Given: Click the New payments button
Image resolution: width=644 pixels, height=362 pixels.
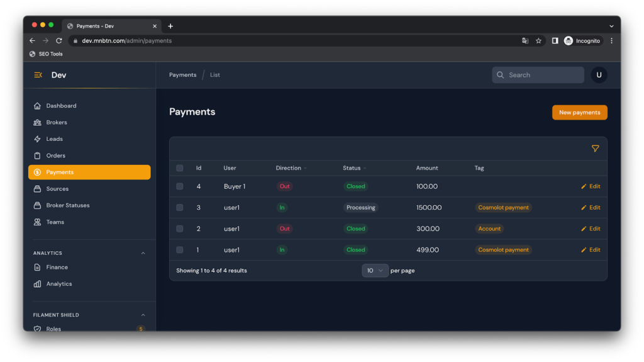Looking at the screenshot, I should [579, 113].
